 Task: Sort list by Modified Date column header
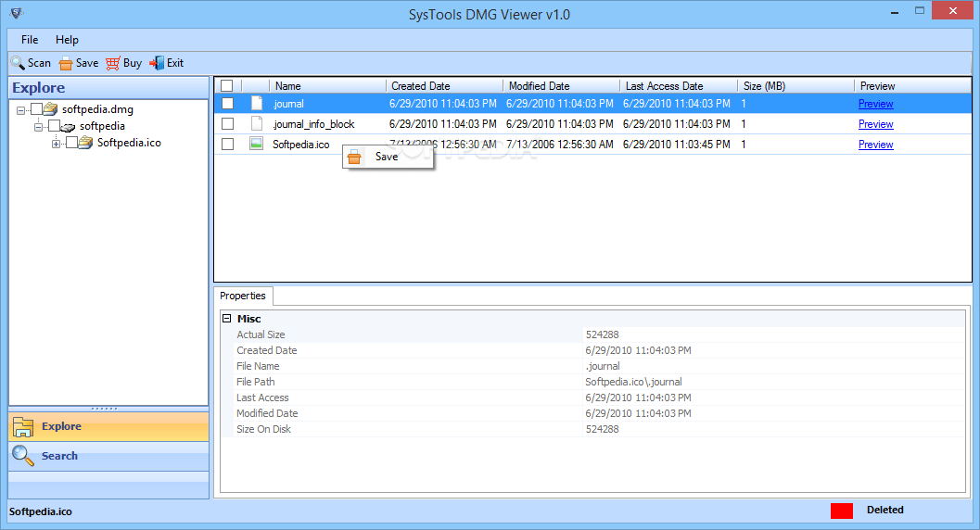click(x=561, y=86)
